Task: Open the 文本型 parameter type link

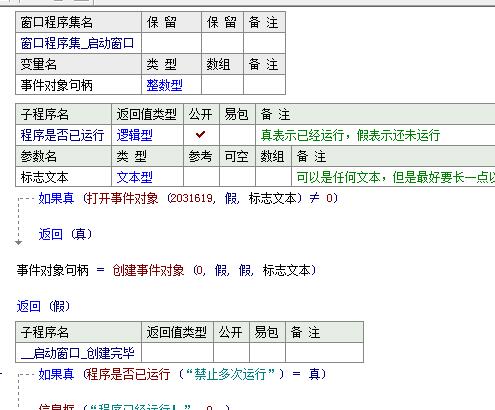Action: click(x=135, y=177)
